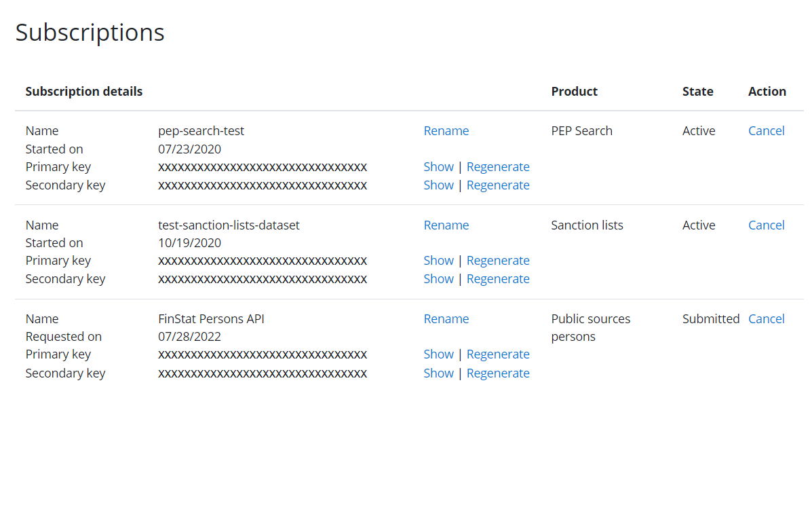This screenshot has width=812, height=514.
Task: Click the pep-search-test primary key value
Action: point(263,168)
